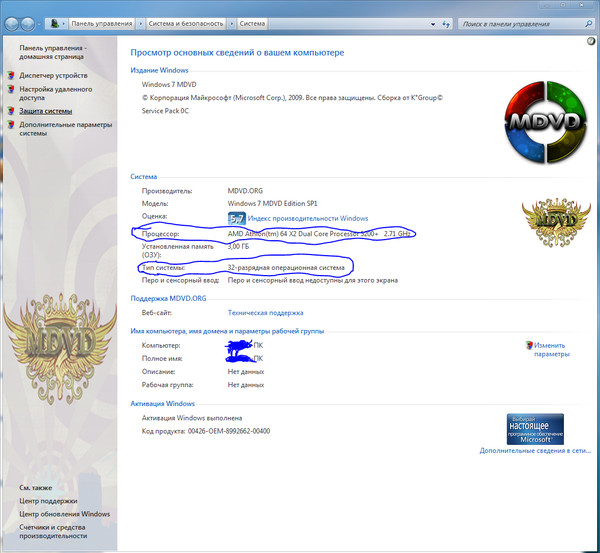Click the MDVD.ORG manufacturer value
600x553 pixels.
[245, 191]
